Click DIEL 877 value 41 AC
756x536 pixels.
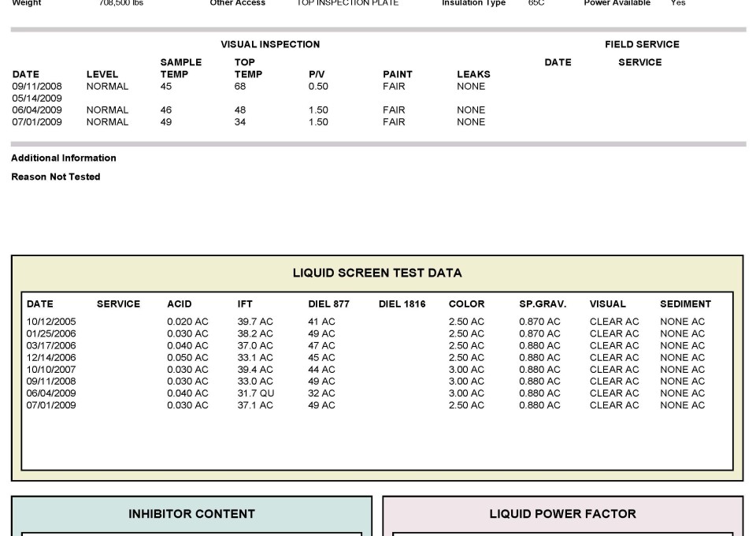[x=321, y=322]
